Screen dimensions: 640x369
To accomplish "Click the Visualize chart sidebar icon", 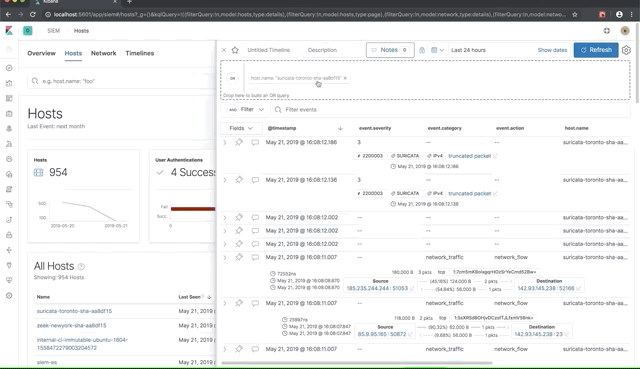I will click(x=9, y=83).
